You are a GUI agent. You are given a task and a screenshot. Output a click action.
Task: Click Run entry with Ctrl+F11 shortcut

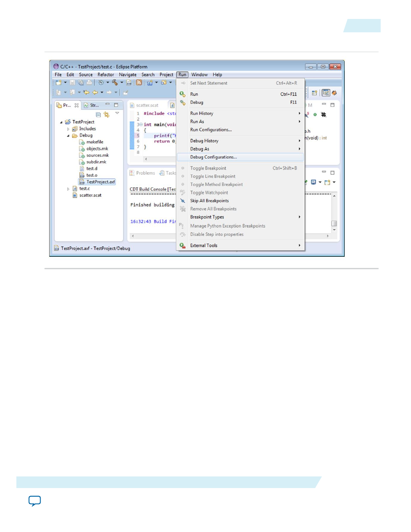pyautogui.click(x=240, y=94)
